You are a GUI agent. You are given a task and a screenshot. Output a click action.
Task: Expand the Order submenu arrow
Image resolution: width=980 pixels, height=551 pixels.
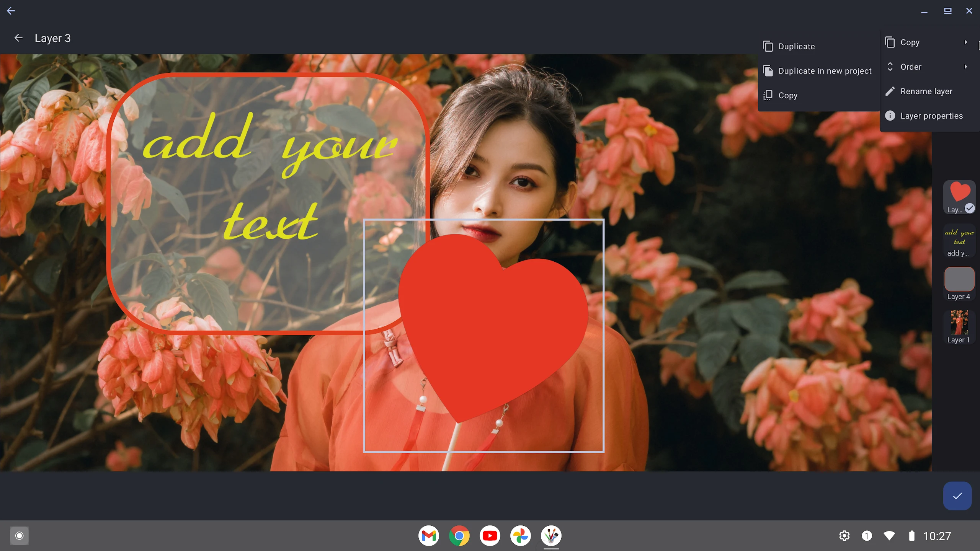pyautogui.click(x=966, y=67)
